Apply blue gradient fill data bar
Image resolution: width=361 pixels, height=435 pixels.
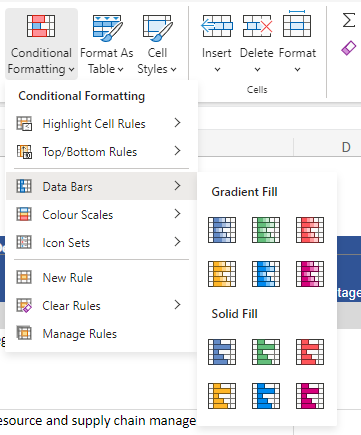[222, 230]
